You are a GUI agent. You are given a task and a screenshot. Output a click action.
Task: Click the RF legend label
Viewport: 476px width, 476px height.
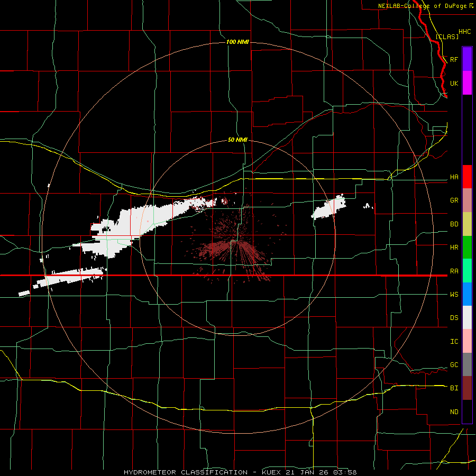pos(454,59)
